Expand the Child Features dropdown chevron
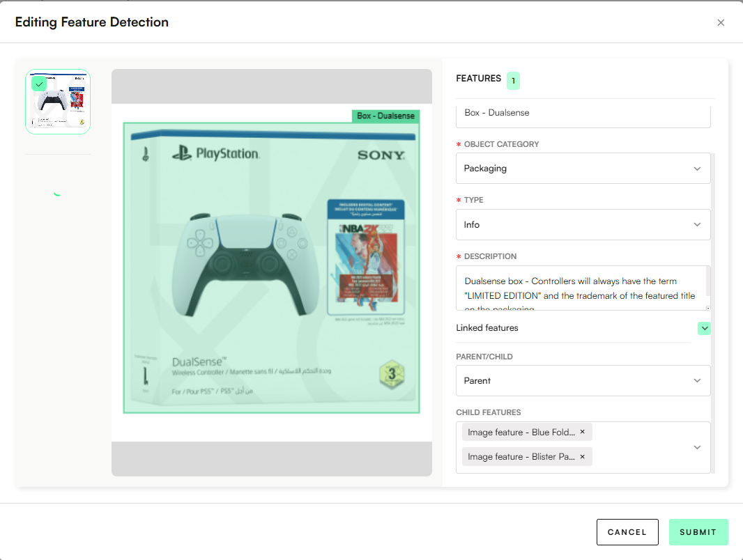743x560 pixels. (x=697, y=447)
